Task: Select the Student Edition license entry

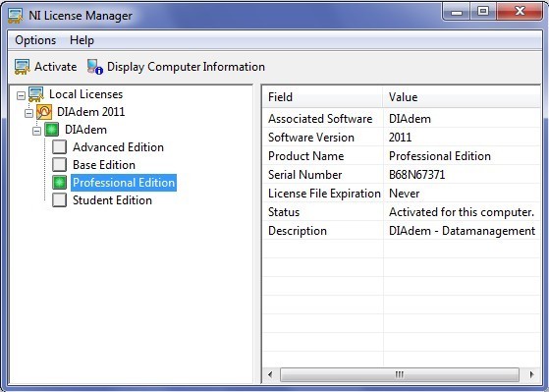Action: (x=112, y=200)
